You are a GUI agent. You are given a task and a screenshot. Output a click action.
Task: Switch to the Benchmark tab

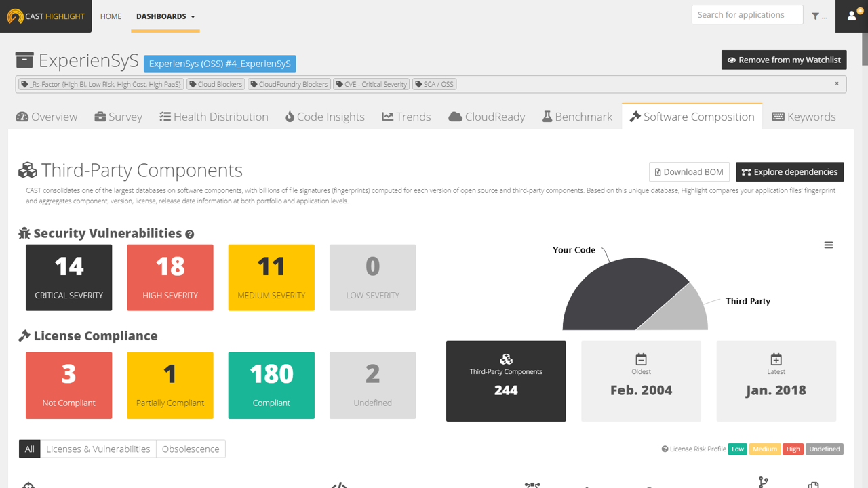pyautogui.click(x=577, y=117)
